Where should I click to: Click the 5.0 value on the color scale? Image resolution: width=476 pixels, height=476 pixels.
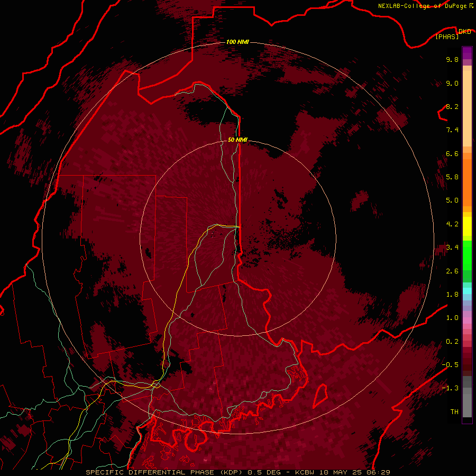click(452, 200)
